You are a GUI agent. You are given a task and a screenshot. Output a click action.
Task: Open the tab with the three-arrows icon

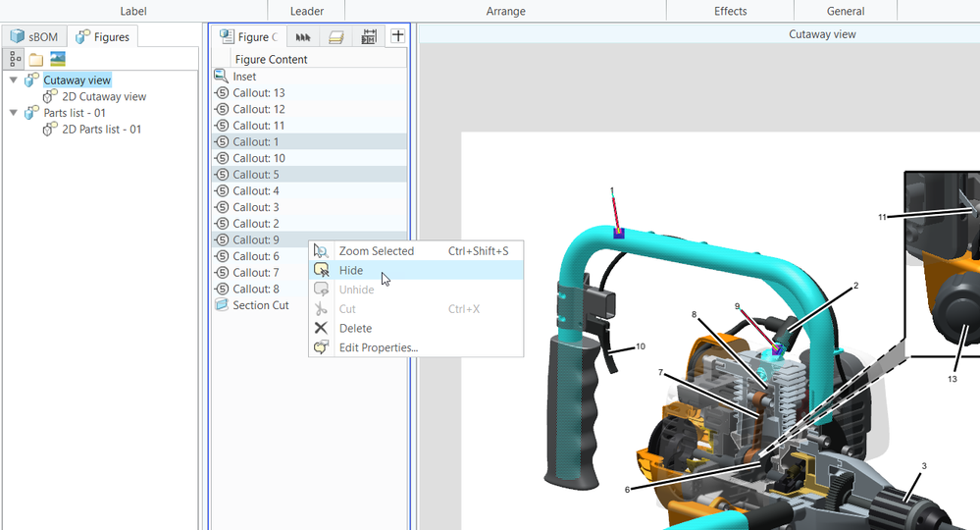click(303, 37)
